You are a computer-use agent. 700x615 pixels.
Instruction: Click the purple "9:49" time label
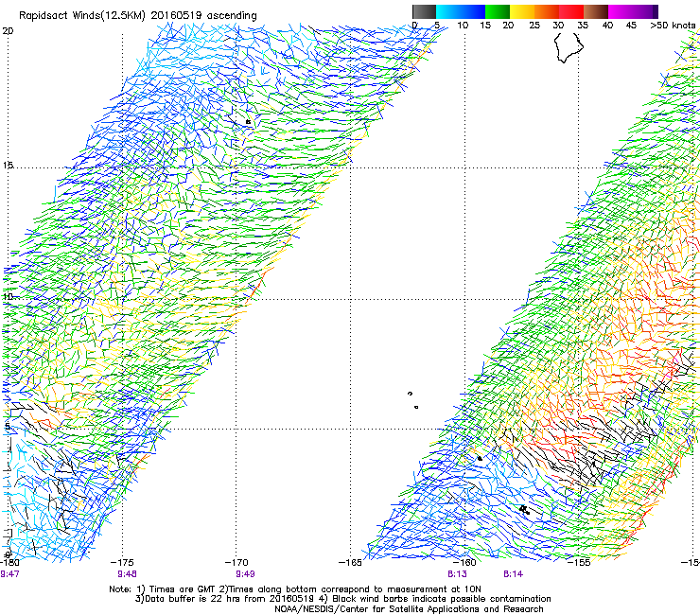point(245,574)
